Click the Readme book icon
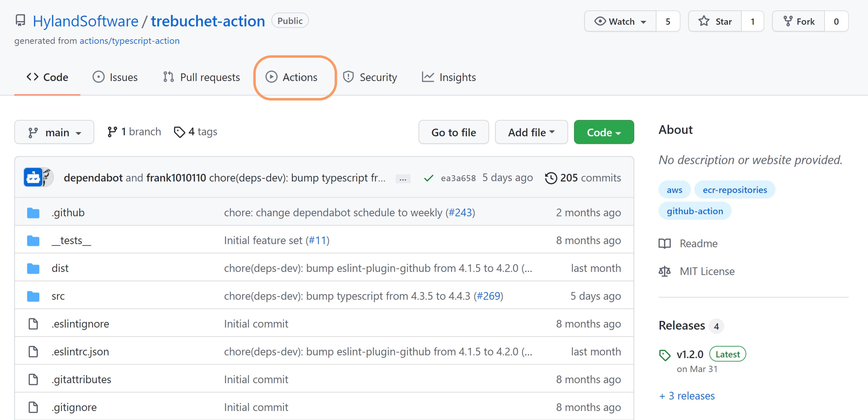 664,244
